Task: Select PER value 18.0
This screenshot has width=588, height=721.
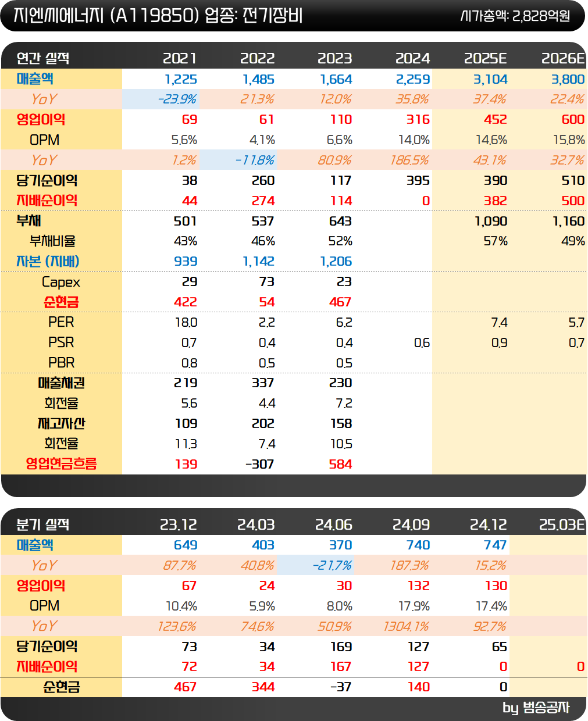Action: click(x=186, y=322)
